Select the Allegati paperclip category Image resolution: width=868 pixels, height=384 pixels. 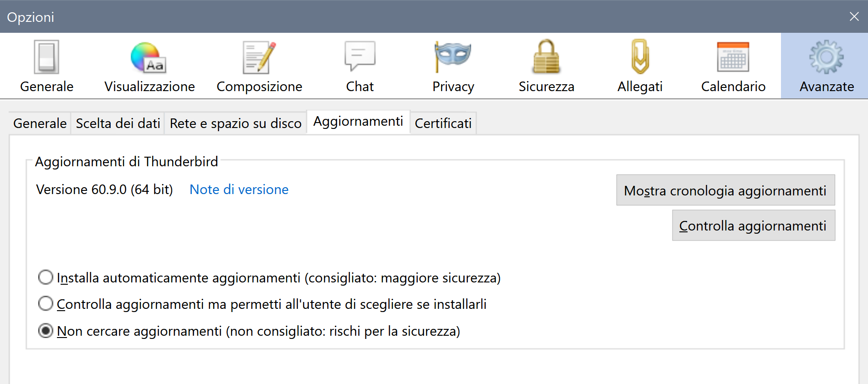[640, 66]
